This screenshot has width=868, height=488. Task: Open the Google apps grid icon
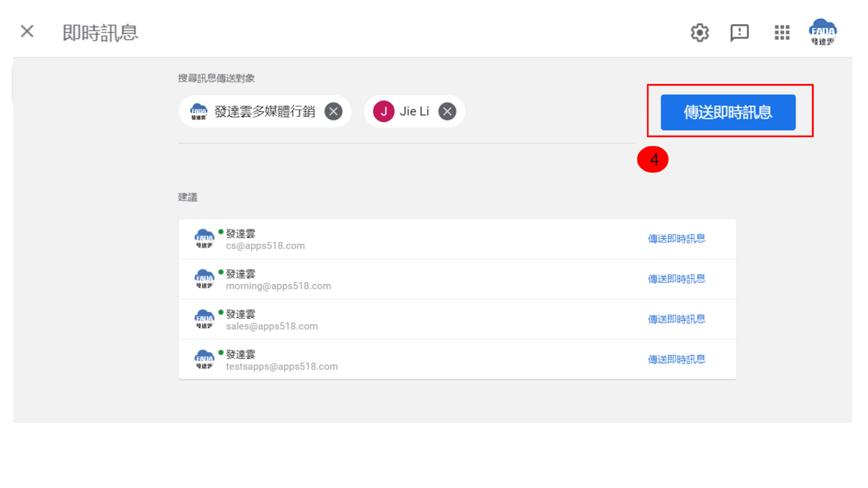tap(782, 33)
